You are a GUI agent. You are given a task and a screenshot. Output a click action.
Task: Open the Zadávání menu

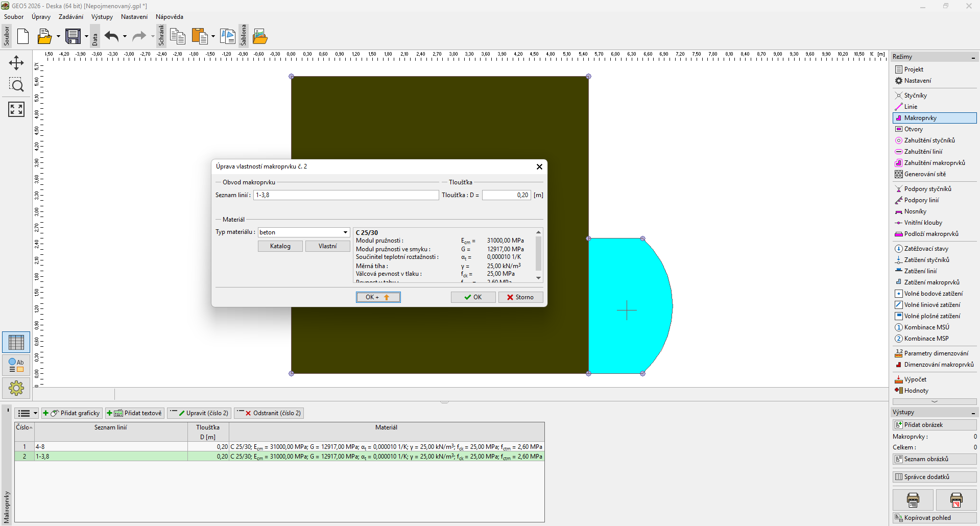[x=70, y=17]
